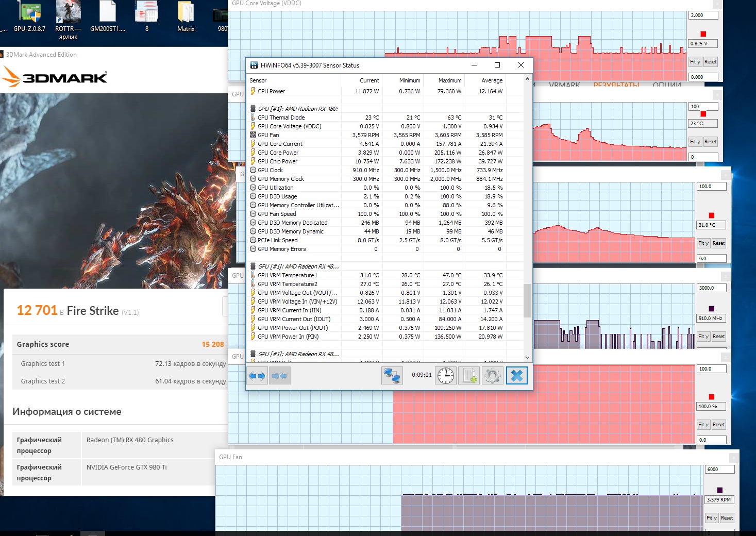
Task: Click the dark swatch above 3,579 RPM
Action: click(719, 490)
